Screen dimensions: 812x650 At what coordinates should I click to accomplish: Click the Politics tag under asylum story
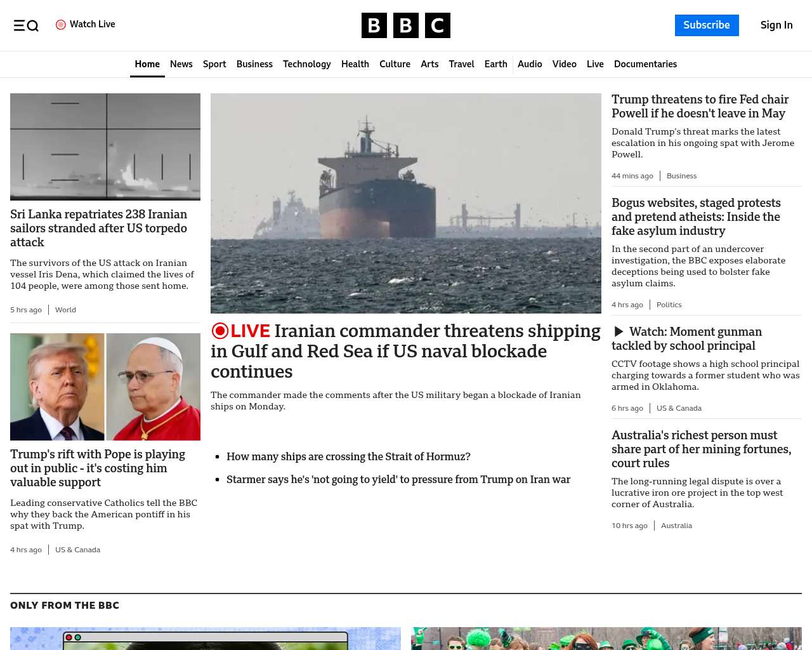tap(669, 305)
